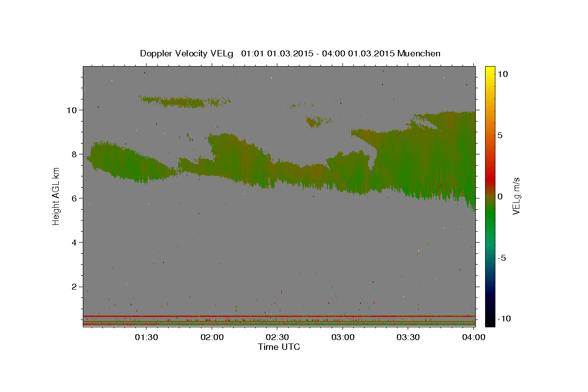Click the 'Height AGL km' axis label
The width and height of the screenshot is (588, 392).
coord(56,196)
